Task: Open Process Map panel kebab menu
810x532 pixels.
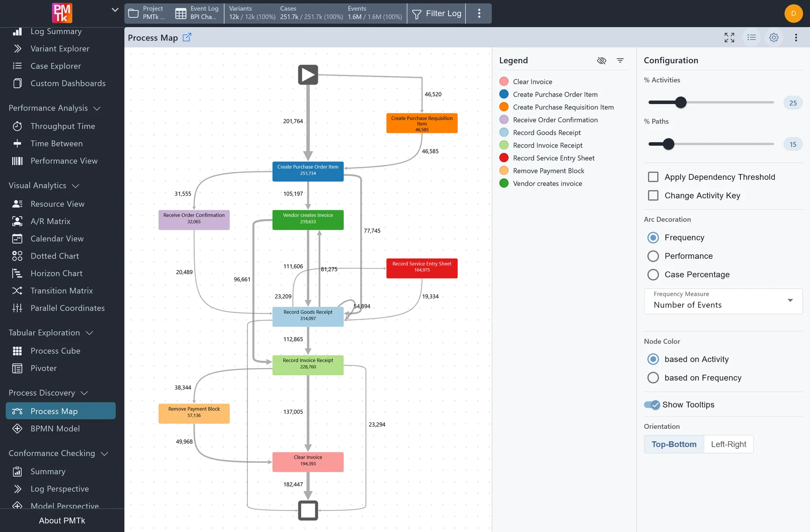Action: [796, 37]
